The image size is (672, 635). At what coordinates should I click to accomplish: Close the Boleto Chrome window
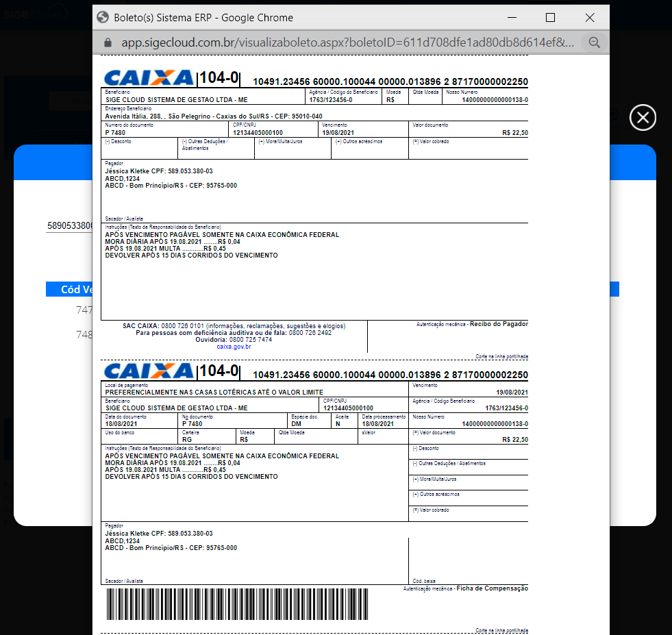(590, 18)
